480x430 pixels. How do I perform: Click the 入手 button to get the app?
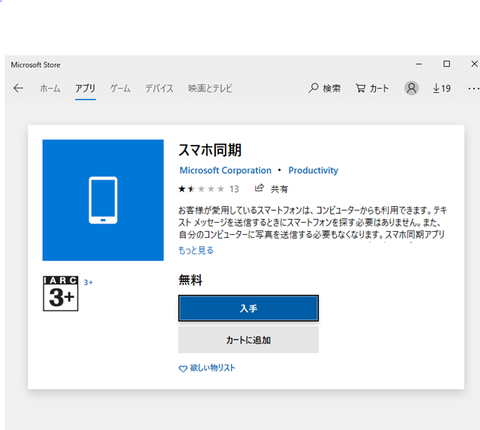(248, 308)
